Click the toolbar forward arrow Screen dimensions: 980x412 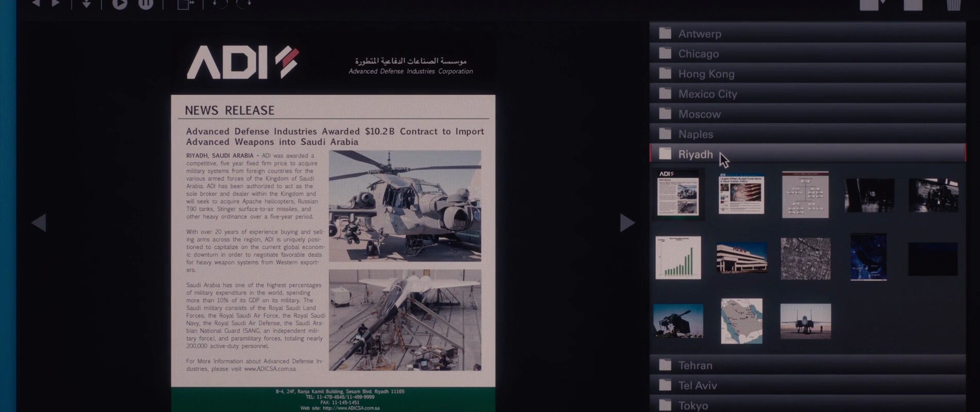[56, 4]
